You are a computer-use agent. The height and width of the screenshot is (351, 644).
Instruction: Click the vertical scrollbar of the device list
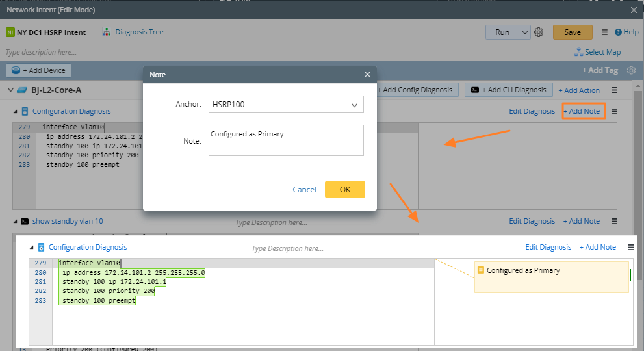[638, 185]
